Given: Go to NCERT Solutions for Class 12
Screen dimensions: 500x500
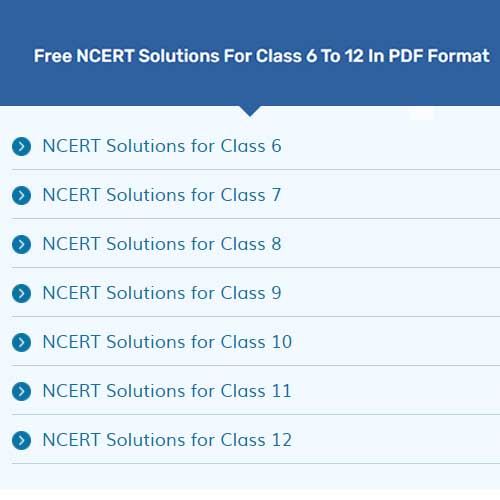Looking at the screenshot, I should coord(167,440).
